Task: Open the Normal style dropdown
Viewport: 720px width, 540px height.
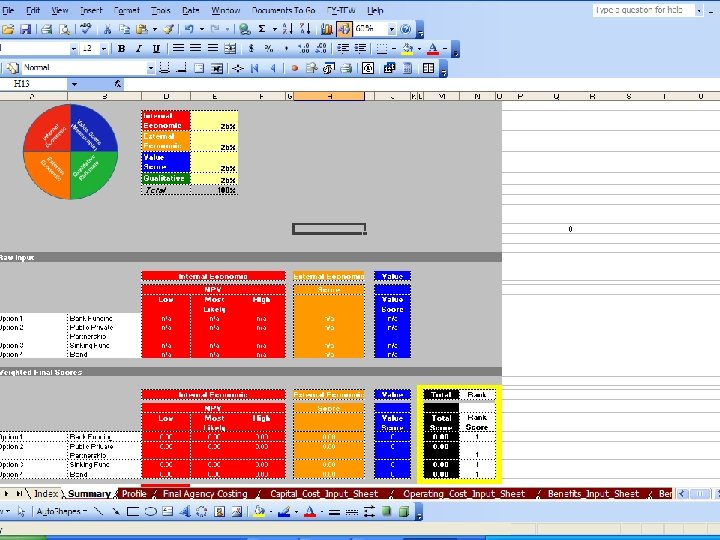Action: (151, 68)
